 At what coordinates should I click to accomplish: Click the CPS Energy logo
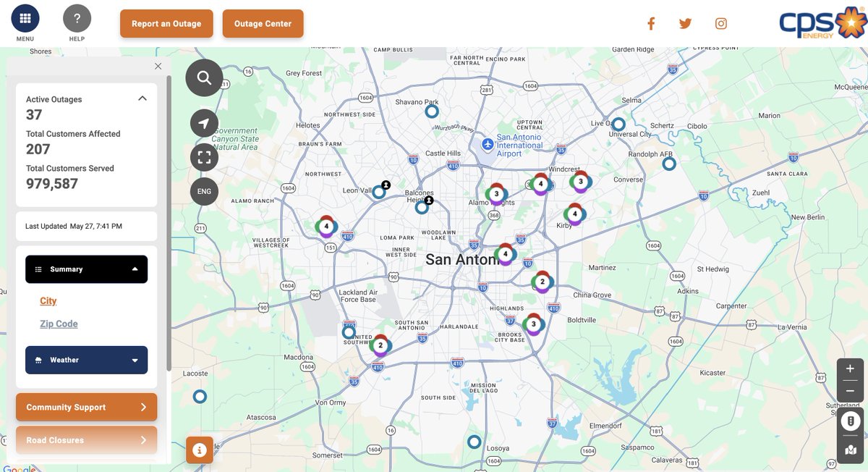coord(822,24)
